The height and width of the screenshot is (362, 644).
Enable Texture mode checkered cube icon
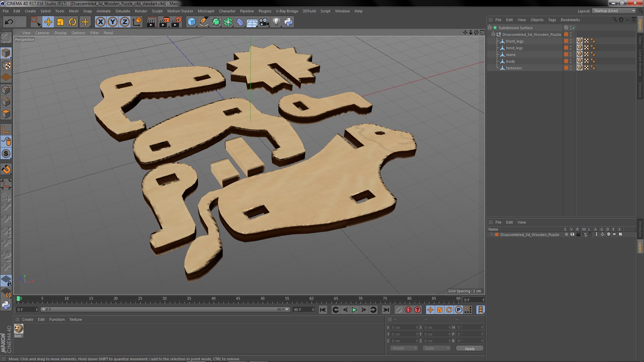pos(6,65)
